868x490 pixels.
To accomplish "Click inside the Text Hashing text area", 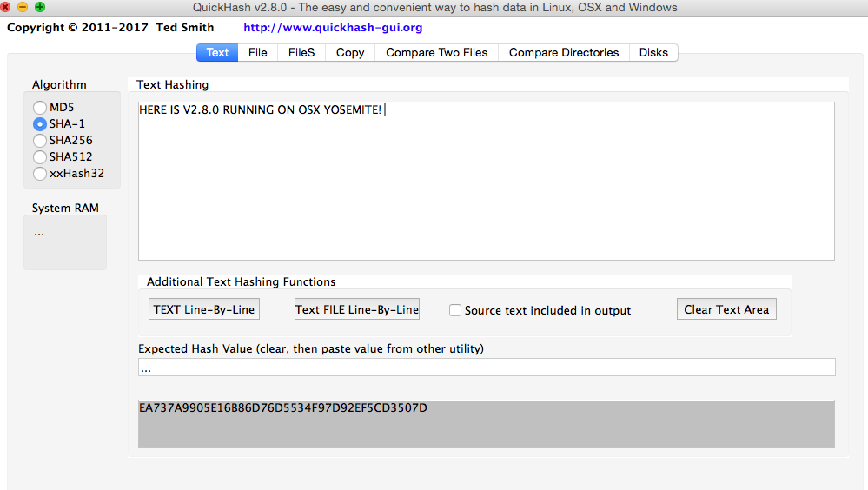I will coord(487,182).
